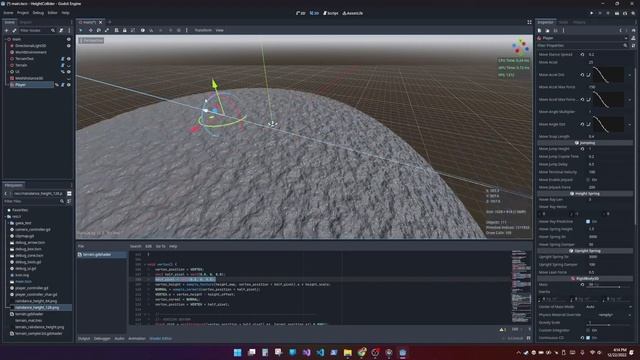Screen dimensions: 640x360
Task: Open Inspector history icon at right
Action: click(x=633, y=30)
